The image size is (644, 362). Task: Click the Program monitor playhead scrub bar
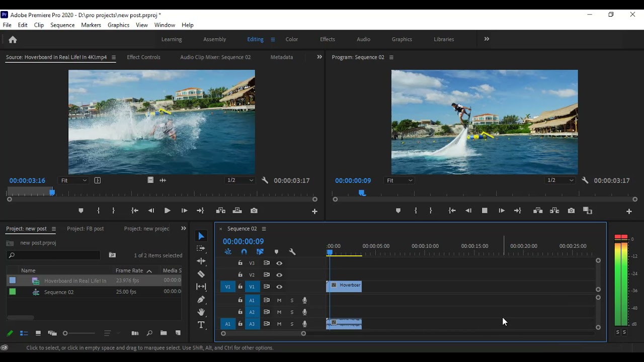485,193
